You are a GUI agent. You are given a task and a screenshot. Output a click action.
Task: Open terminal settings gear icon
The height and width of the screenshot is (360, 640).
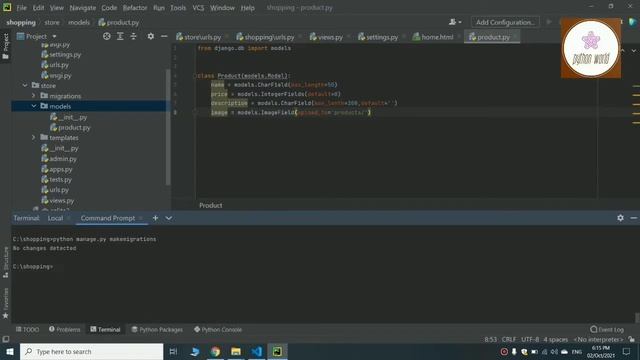pos(620,218)
